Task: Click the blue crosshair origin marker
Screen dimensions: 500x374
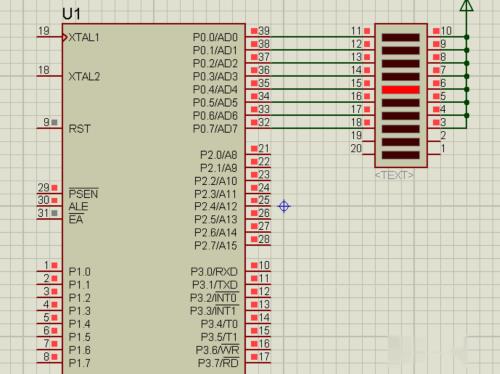Action: click(284, 206)
